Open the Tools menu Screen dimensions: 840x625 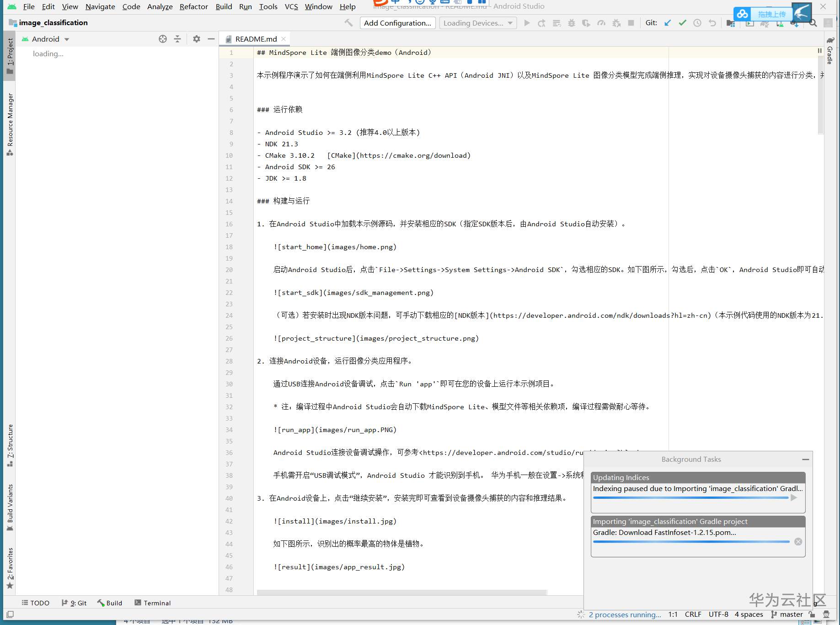pos(268,6)
